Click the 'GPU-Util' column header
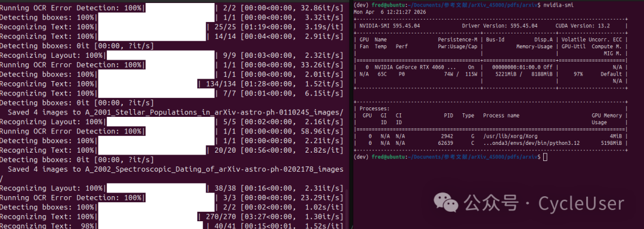 (573, 47)
